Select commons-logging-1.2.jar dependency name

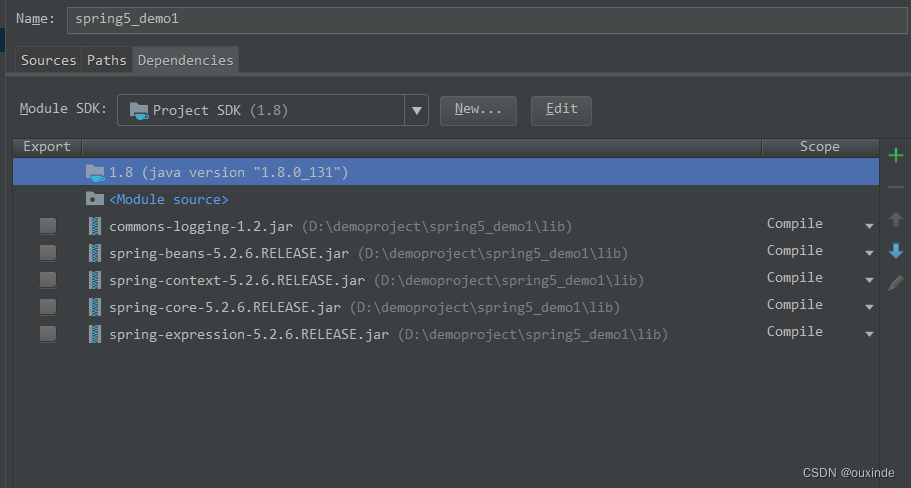click(201, 226)
